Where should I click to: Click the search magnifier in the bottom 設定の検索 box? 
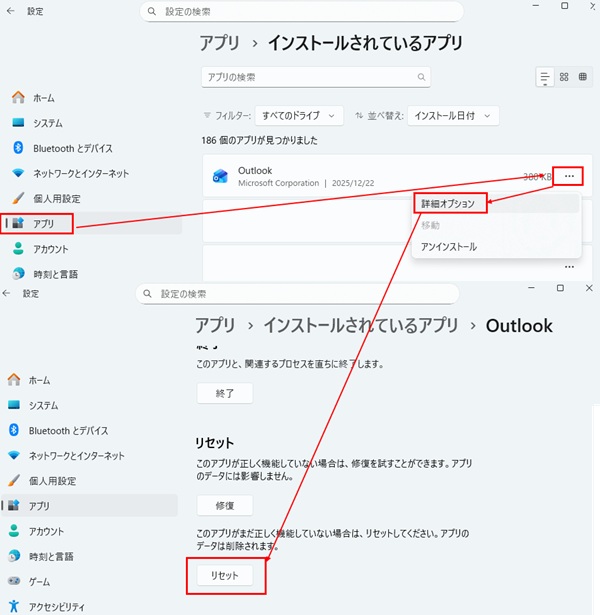(x=147, y=293)
